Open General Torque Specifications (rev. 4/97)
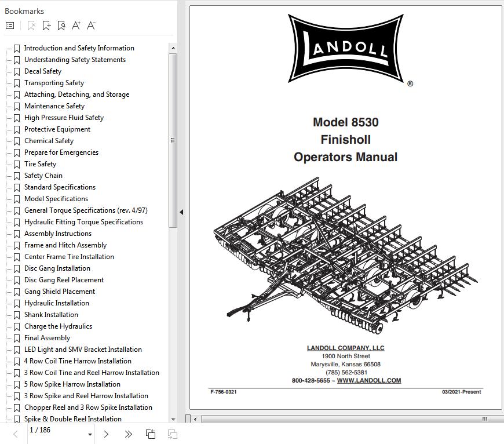This screenshot has width=504, height=444. (86, 210)
